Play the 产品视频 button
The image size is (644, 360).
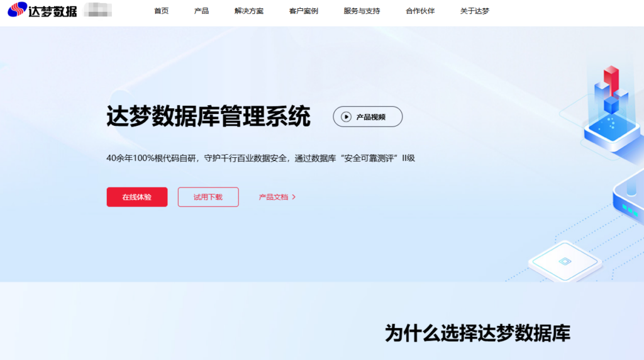point(367,116)
